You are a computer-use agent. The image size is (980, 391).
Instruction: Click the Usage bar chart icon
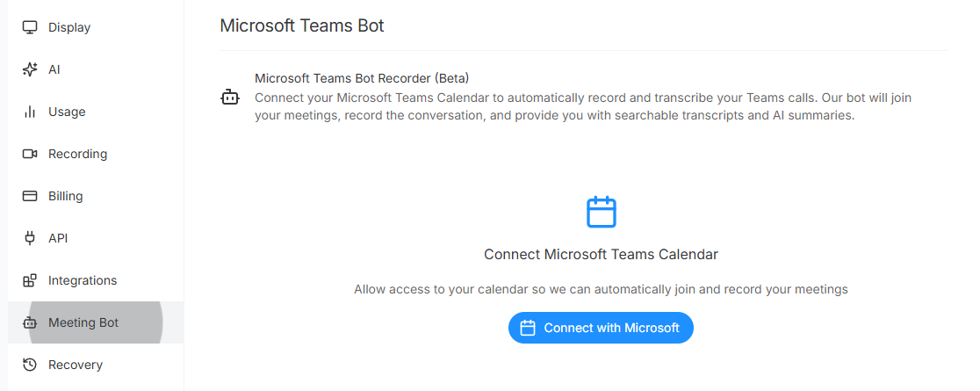(30, 112)
